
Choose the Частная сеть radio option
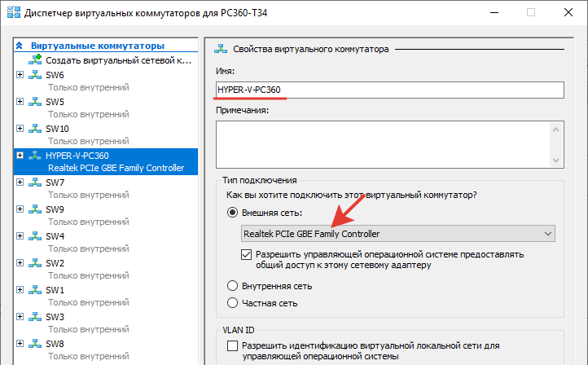click(x=233, y=303)
